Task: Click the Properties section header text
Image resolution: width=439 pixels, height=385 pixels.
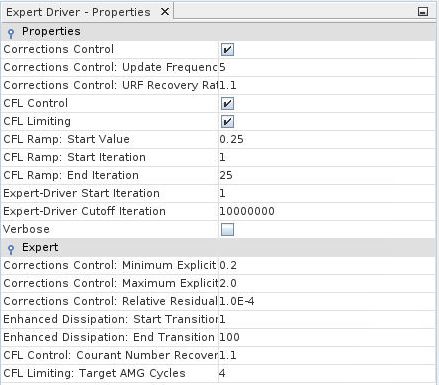Action: point(51,31)
